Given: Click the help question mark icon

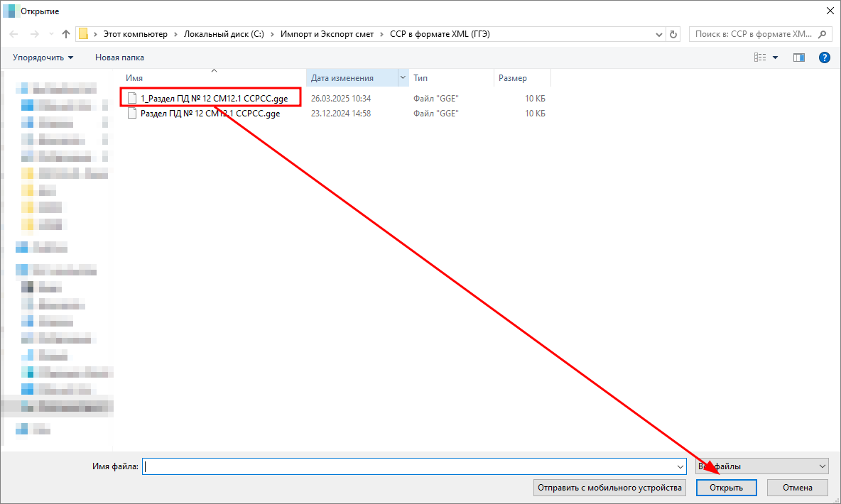Looking at the screenshot, I should pyautogui.click(x=824, y=57).
